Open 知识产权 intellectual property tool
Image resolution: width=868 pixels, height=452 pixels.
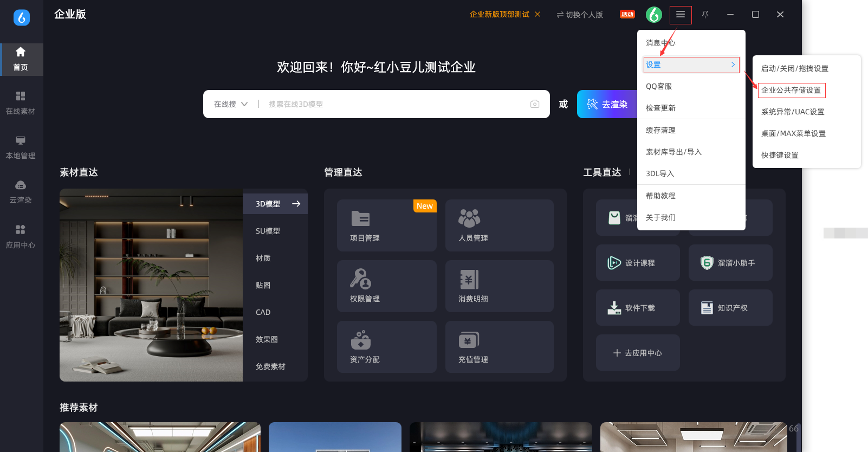[x=730, y=308]
